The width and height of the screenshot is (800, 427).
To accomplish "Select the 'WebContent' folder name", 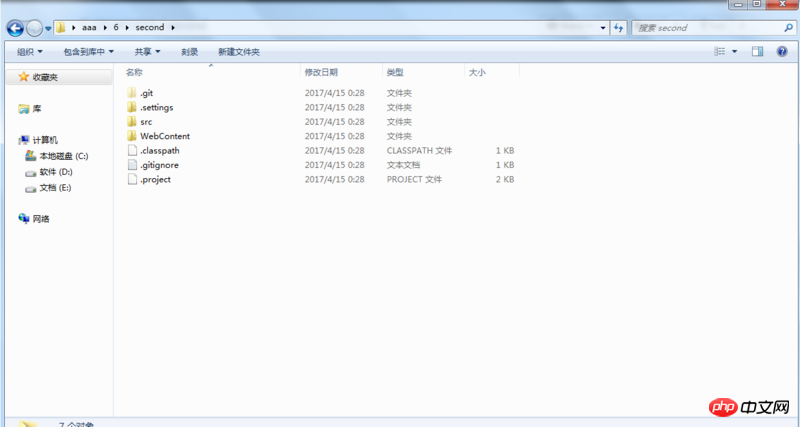I will click(165, 136).
